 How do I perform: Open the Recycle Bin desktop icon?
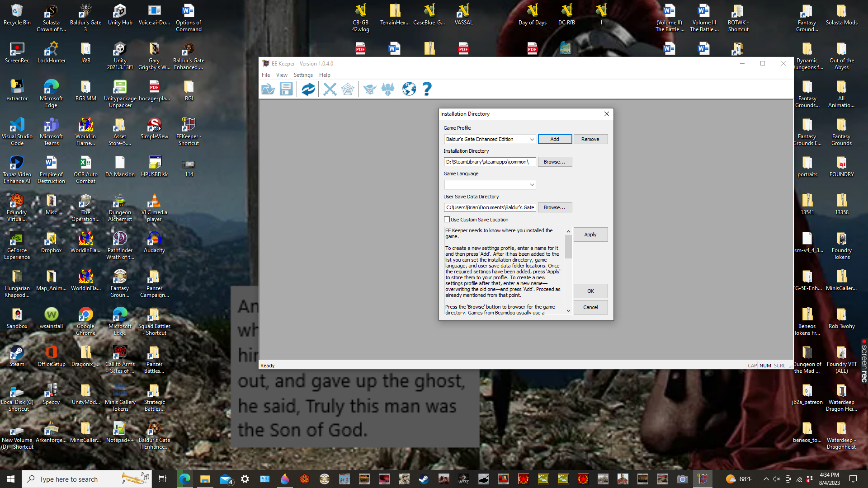pyautogui.click(x=17, y=15)
